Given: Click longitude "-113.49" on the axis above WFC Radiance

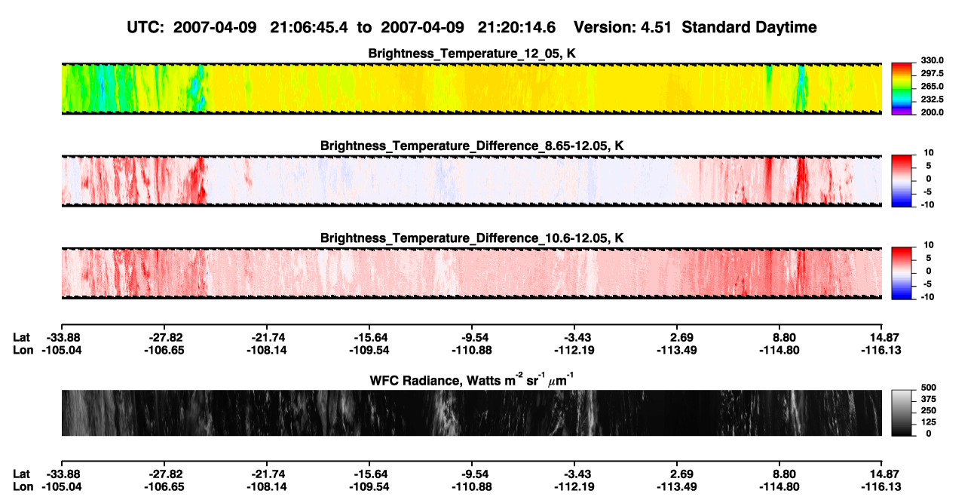Looking at the screenshot, I should coord(677,350).
